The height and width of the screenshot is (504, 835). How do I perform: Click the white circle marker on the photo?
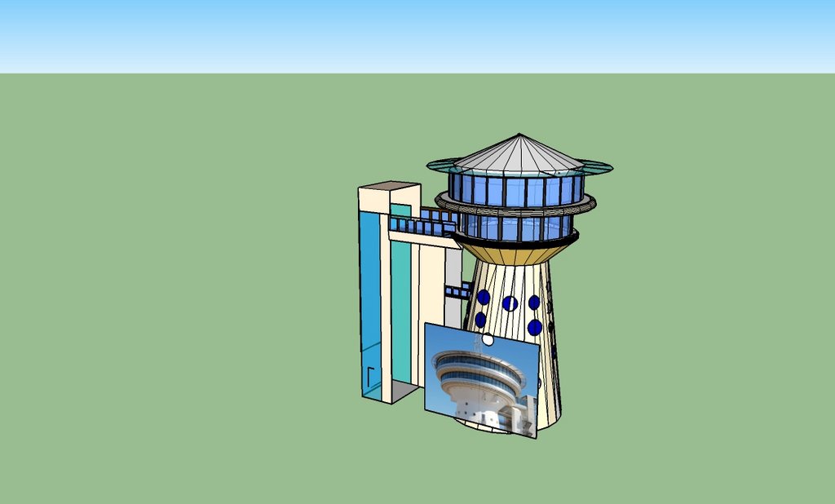(x=488, y=339)
